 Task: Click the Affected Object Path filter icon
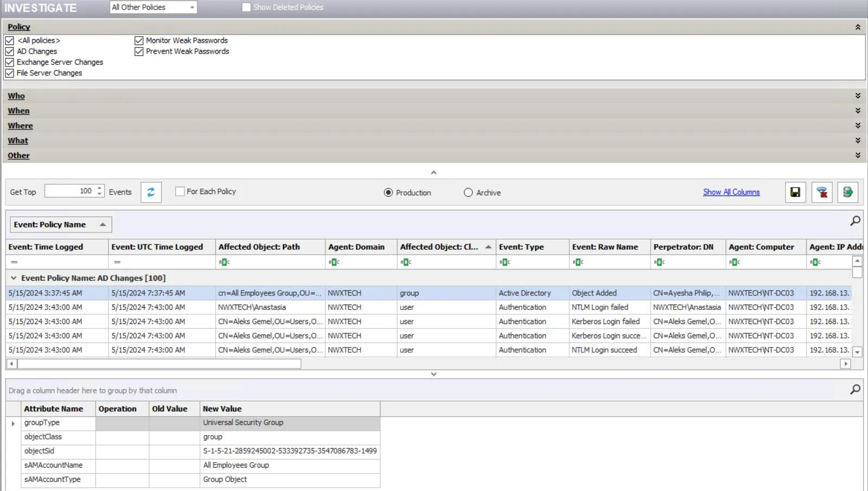point(224,262)
